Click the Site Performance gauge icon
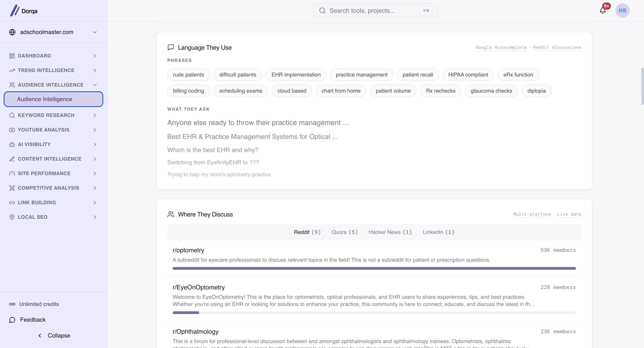This screenshot has height=348, width=644. 12,174
